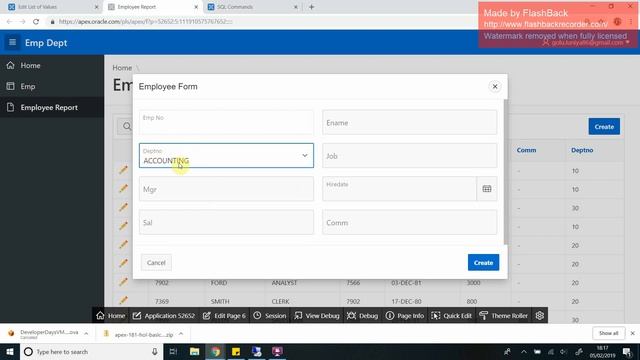The width and height of the screenshot is (640, 360).
Task: Click the search magnifier icon in report
Action: pyautogui.click(x=127, y=127)
